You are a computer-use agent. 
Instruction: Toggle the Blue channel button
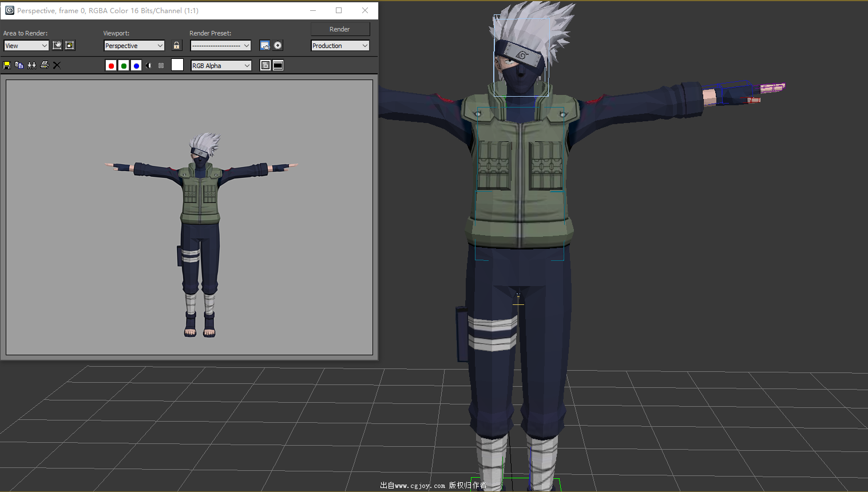click(x=136, y=66)
